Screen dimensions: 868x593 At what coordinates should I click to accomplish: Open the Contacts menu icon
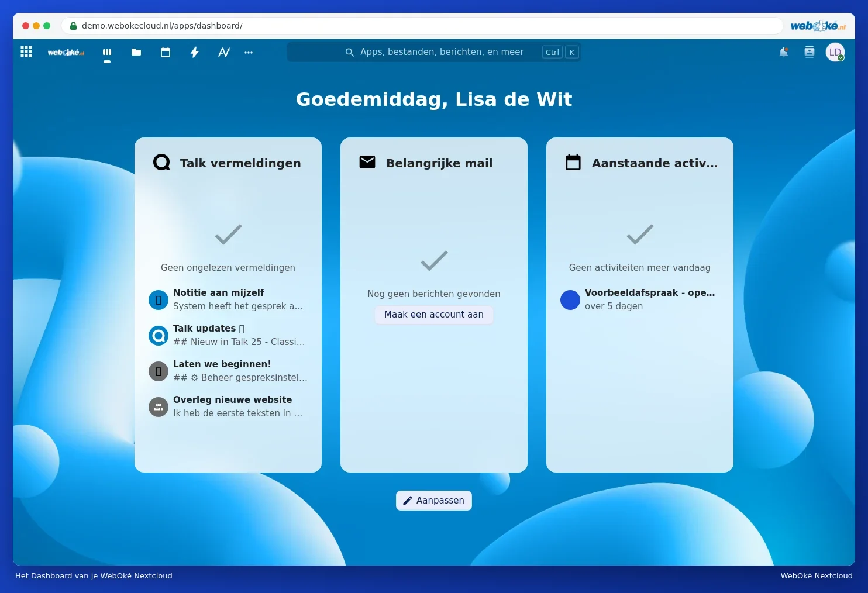pos(810,52)
